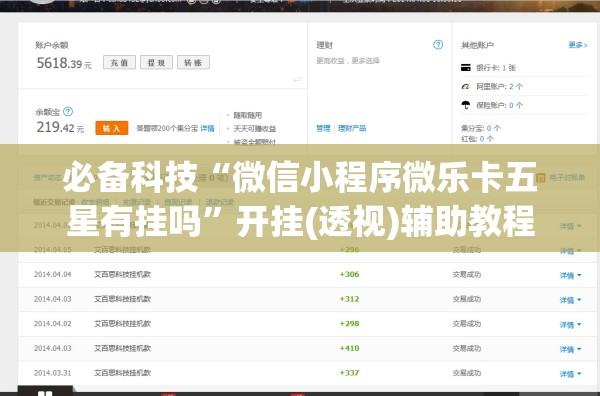Click the 银行卡 card icon

(x=466, y=68)
